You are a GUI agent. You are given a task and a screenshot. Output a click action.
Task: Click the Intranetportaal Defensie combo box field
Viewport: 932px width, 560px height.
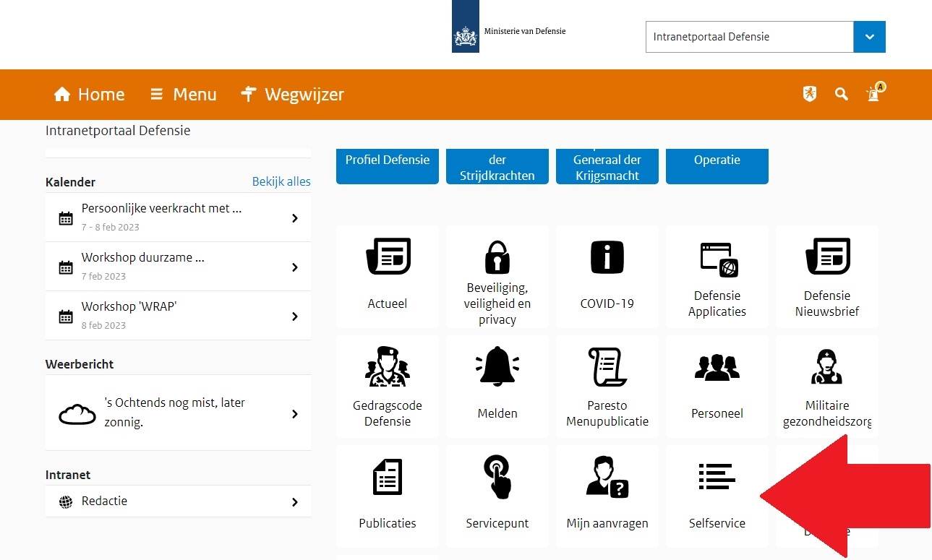[750, 37]
